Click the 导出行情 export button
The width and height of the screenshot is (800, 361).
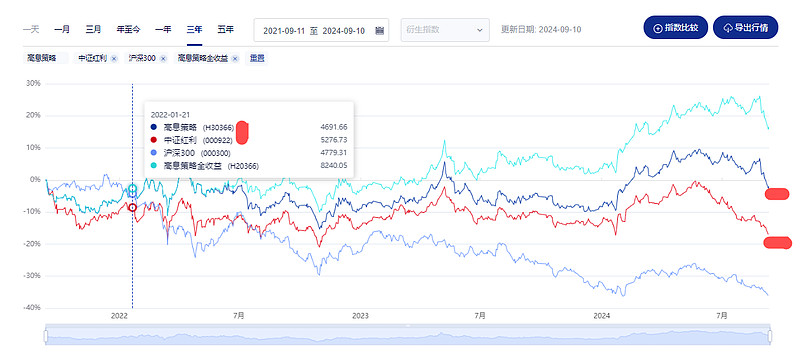745,28
